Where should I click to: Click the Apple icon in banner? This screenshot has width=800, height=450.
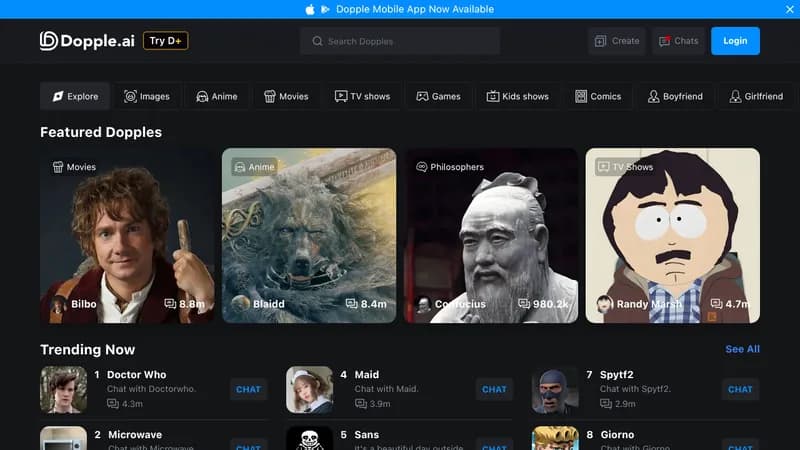pyautogui.click(x=310, y=9)
